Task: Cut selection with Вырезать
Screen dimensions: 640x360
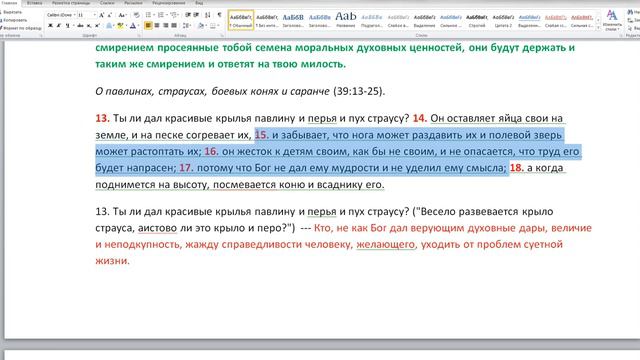Action: click(11, 12)
